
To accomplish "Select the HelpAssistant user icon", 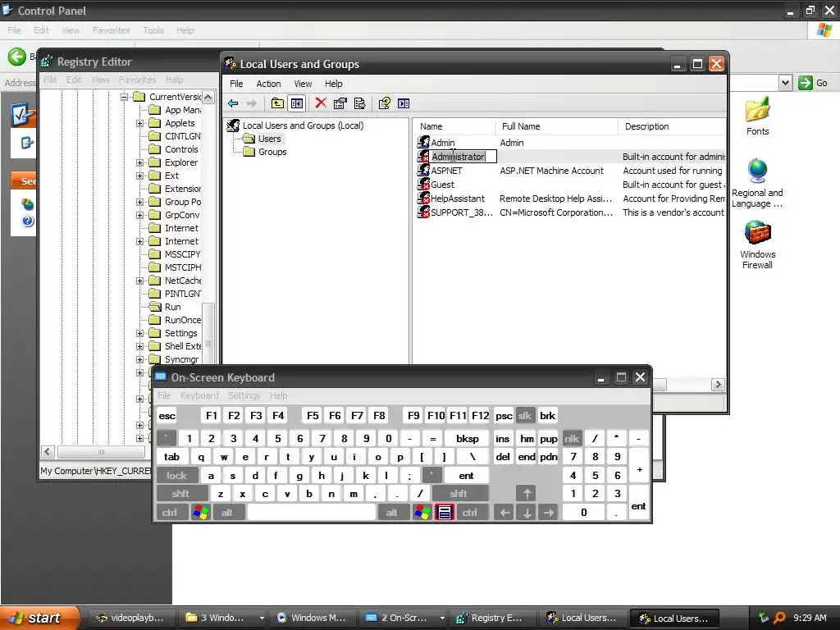I will pyautogui.click(x=423, y=199).
